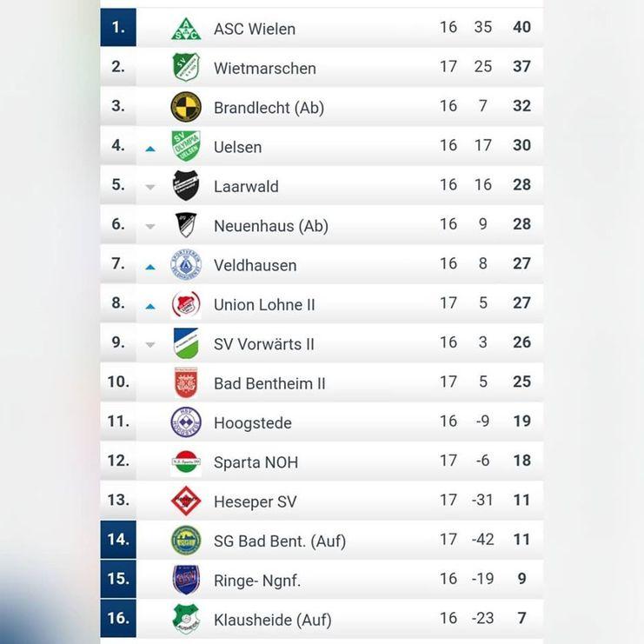Open the SV Vorwärts II team link

point(263,344)
